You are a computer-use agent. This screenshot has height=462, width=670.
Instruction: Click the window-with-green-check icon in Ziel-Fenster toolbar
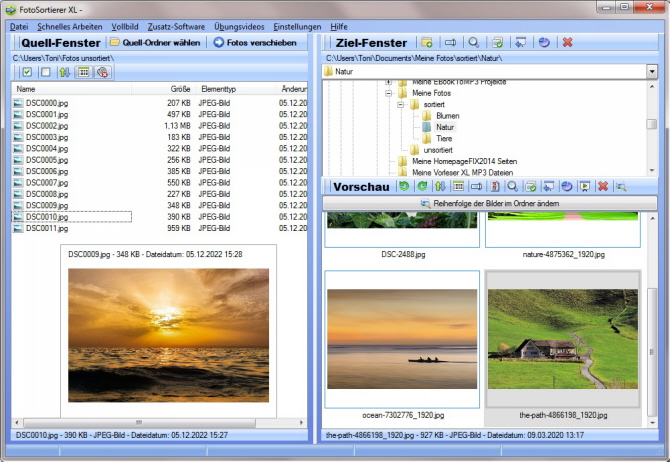[497, 42]
